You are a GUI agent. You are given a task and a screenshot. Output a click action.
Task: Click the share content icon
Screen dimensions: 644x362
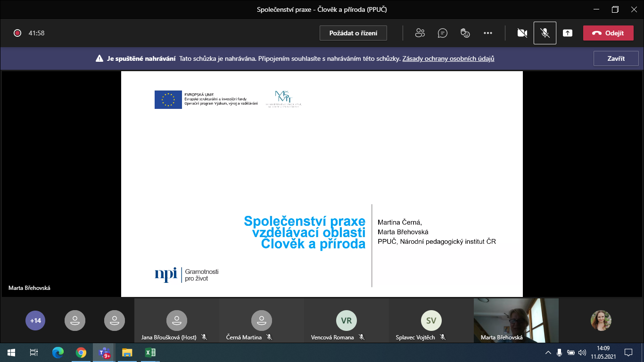coord(568,33)
